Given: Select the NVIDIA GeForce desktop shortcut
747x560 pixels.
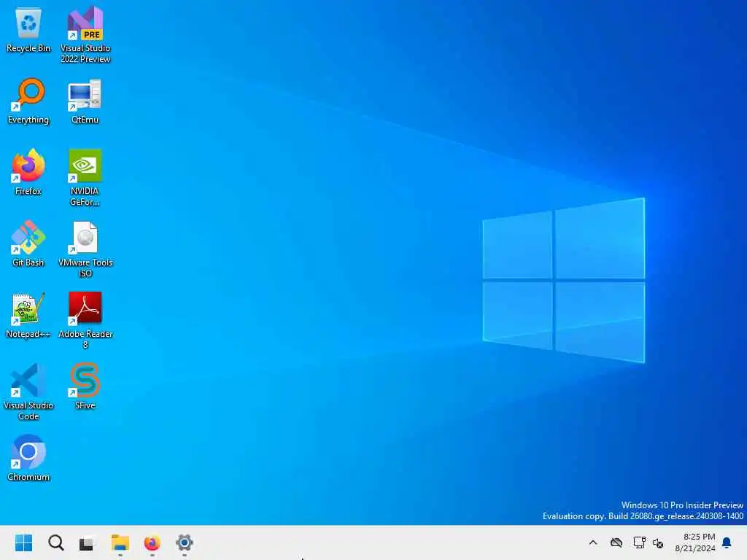Looking at the screenshot, I should [x=85, y=177].
